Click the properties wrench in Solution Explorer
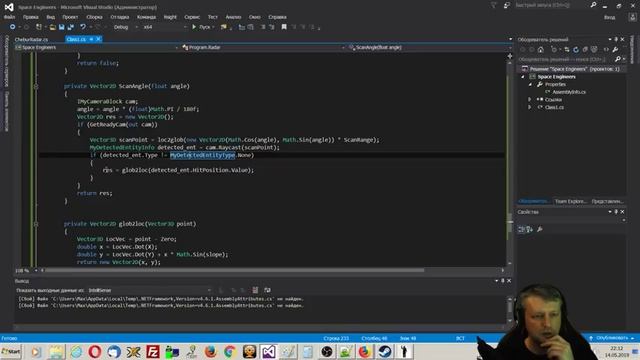 tap(615, 49)
